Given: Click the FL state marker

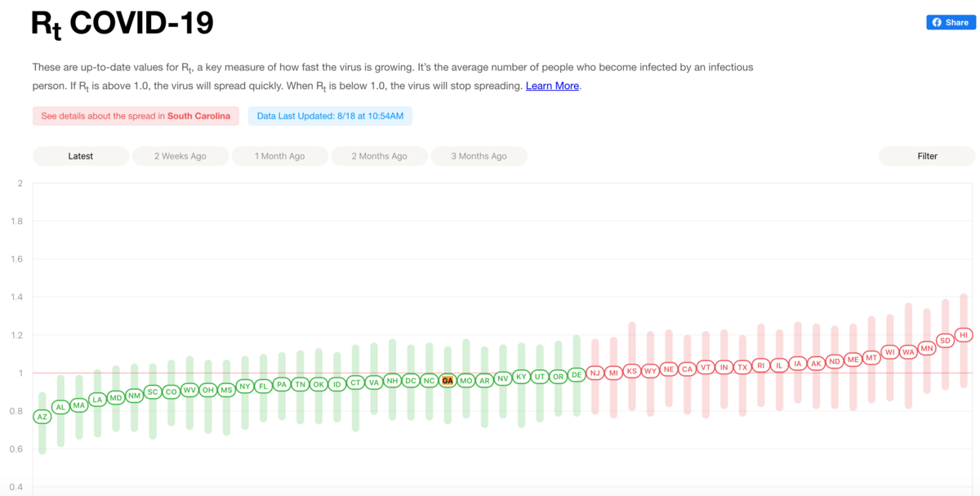Looking at the screenshot, I should (x=263, y=386).
